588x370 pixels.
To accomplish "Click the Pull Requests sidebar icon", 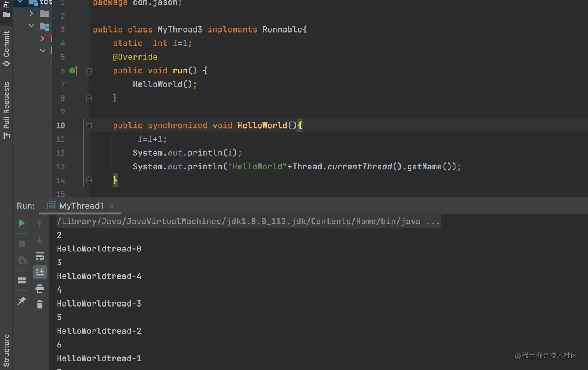I will tap(7, 135).
